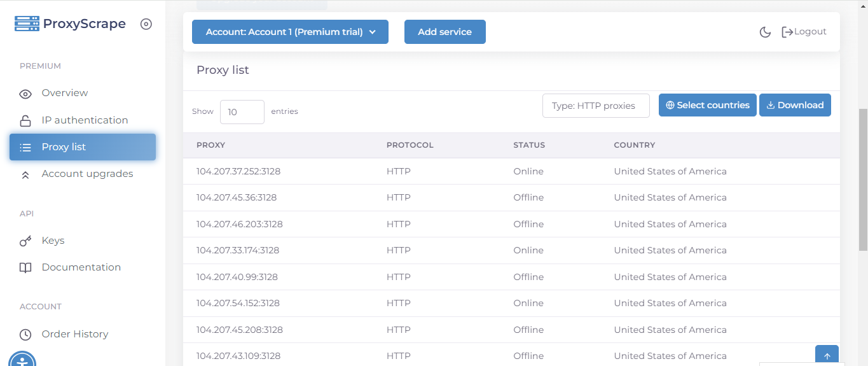
Task: Sort by STATUS column header
Action: tap(529, 145)
